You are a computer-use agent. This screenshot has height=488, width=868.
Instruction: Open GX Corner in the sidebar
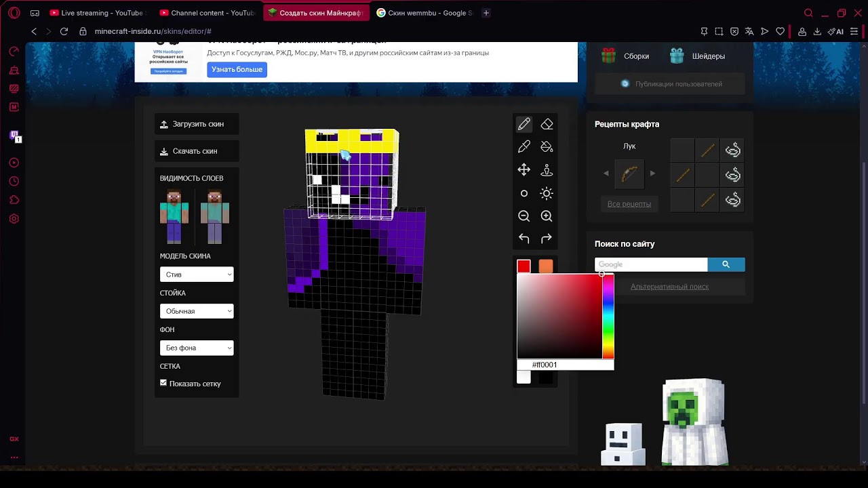pyautogui.click(x=14, y=439)
